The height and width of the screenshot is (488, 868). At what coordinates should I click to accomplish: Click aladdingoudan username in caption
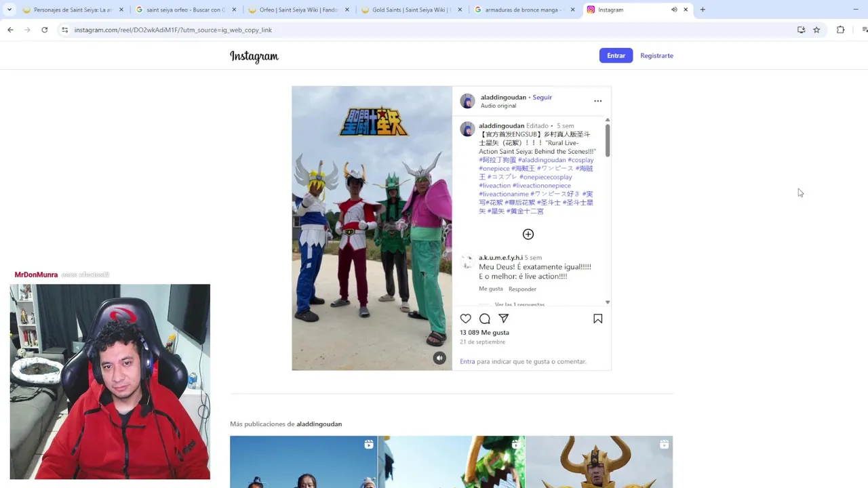click(501, 126)
